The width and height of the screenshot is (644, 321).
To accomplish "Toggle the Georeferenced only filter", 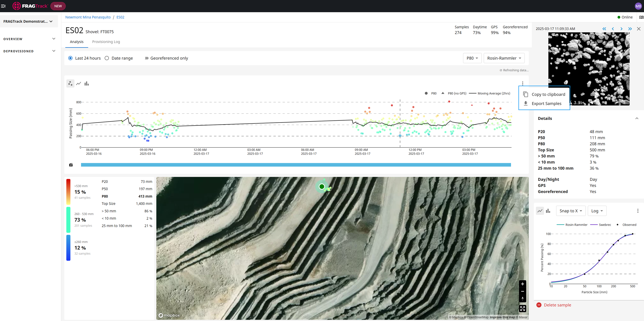I will (146, 58).
